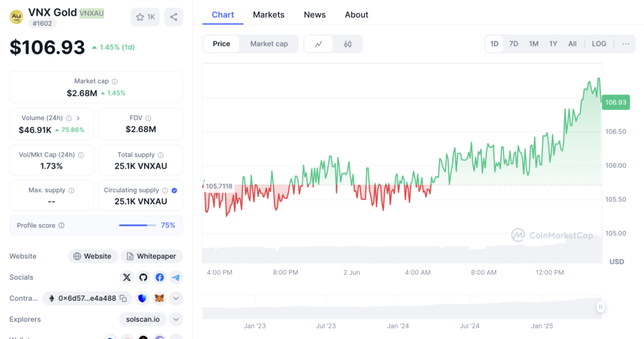Select the Market cap chart toggle
Viewport: 644px width, 339px height.
(x=269, y=44)
